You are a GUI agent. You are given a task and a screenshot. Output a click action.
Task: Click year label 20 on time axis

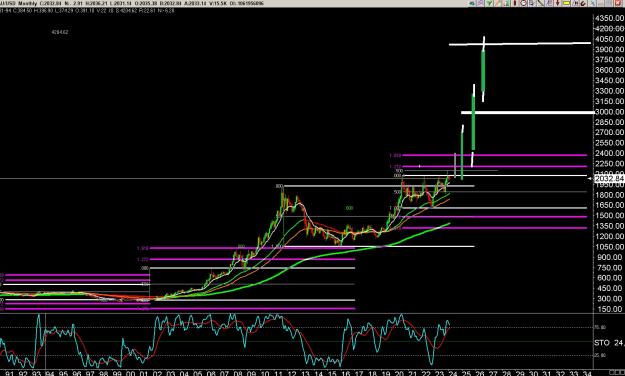399,373
